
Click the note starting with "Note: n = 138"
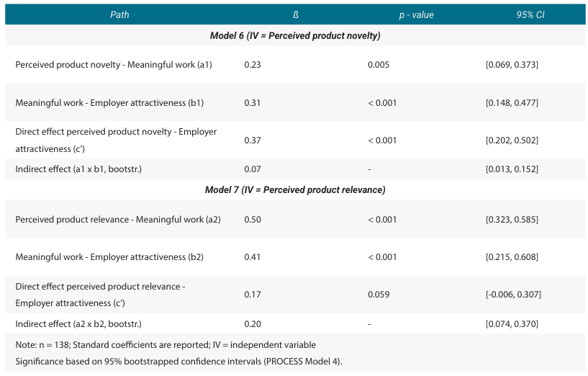pyautogui.click(x=166, y=345)
